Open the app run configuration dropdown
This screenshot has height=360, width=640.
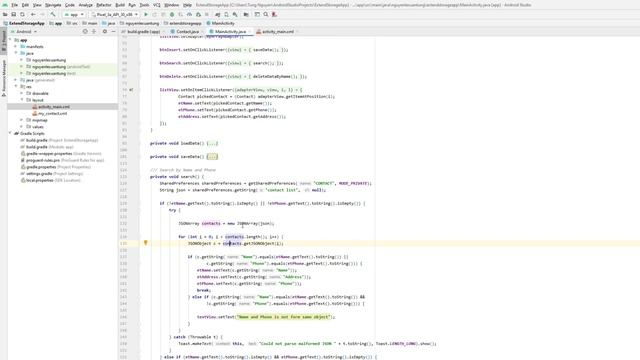(x=74, y=14)
